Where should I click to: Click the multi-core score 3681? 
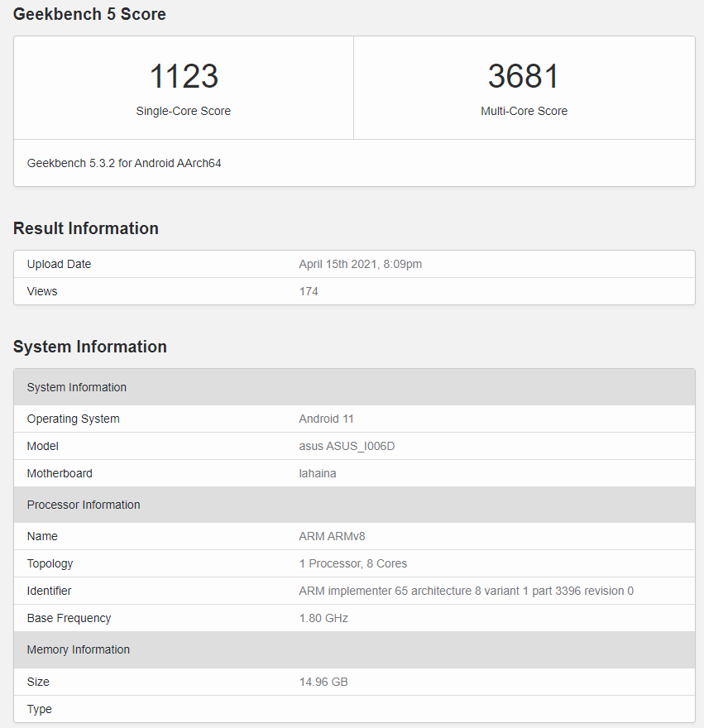pos(524,77)
